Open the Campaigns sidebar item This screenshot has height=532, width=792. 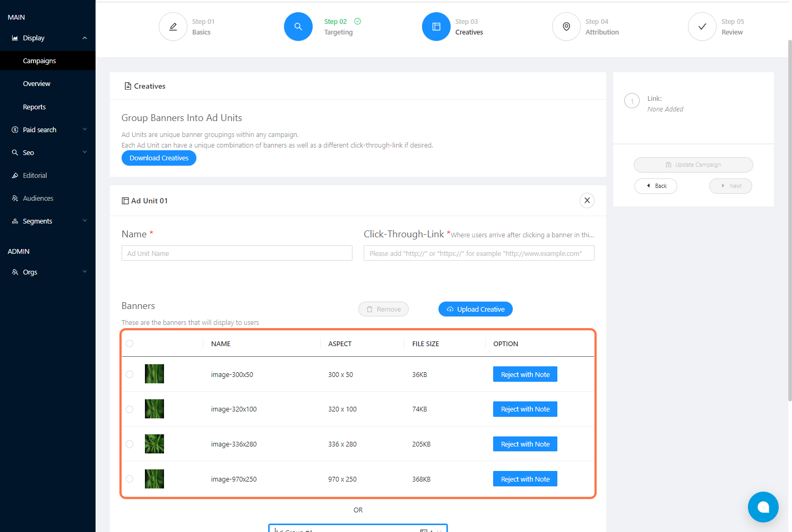pos(48,61)
